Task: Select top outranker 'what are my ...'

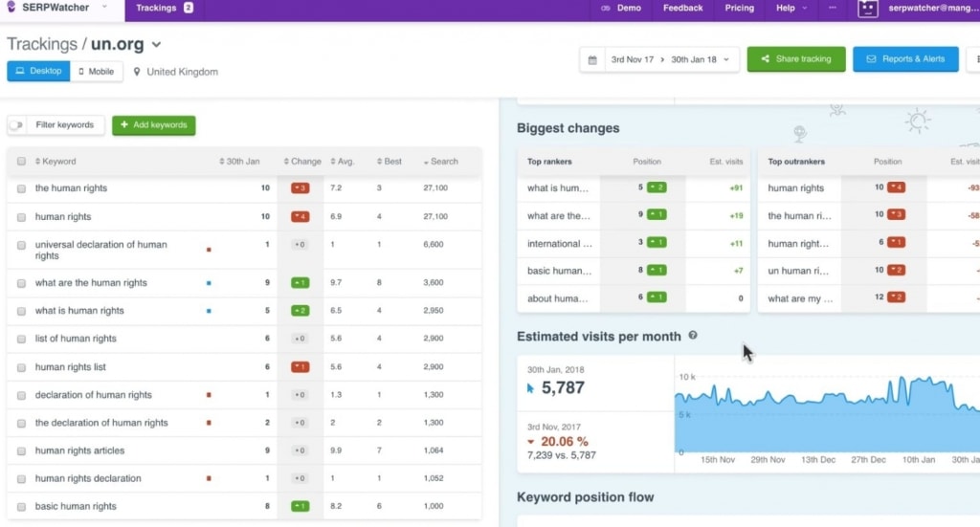Action: (800, 298)
